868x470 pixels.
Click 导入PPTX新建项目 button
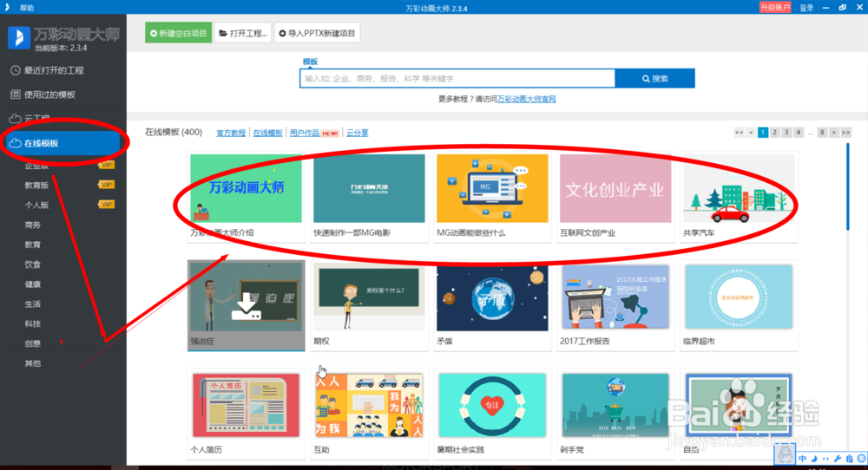click(317, 33)
